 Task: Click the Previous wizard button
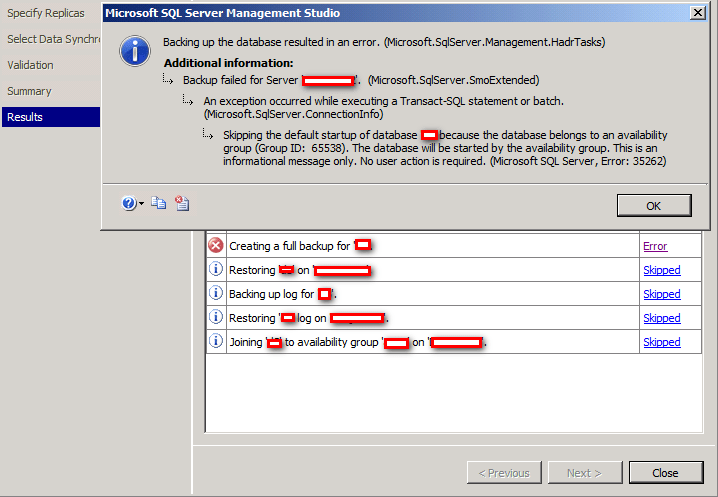point(504,473)
